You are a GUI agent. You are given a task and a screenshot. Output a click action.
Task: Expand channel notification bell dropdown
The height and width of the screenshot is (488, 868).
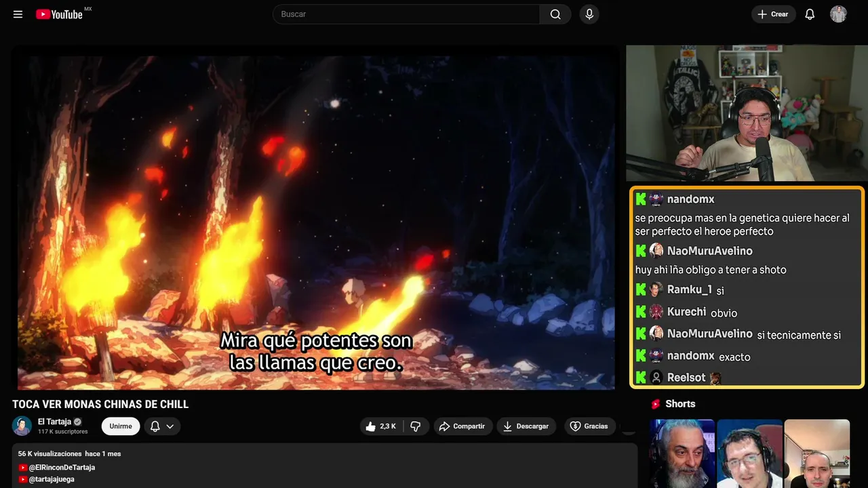click(162, 426)
